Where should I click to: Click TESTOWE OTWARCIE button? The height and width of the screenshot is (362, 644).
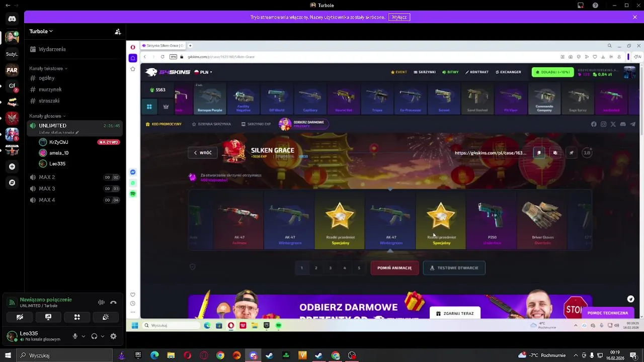454,268
